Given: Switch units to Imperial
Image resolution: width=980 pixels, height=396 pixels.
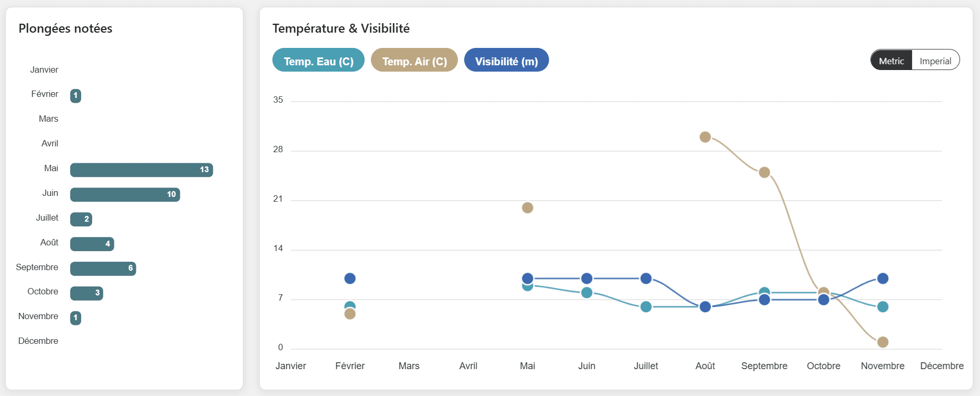Looking at the screenshot, I should click(935, 61).
